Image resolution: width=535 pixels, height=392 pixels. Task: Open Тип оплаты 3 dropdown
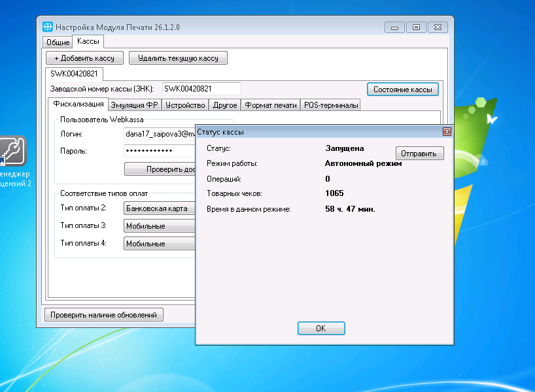160,226
